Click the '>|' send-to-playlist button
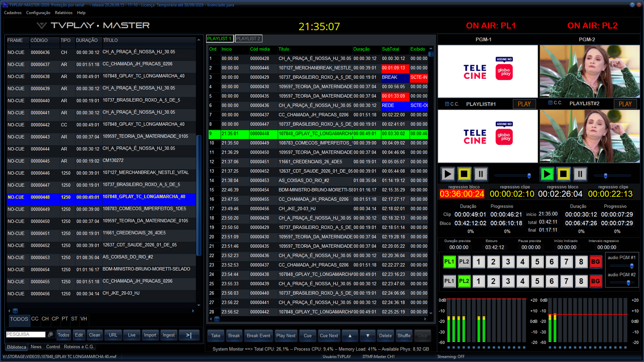Image resolution: width=644 pixels, height=362 pixels. [189, 335]
